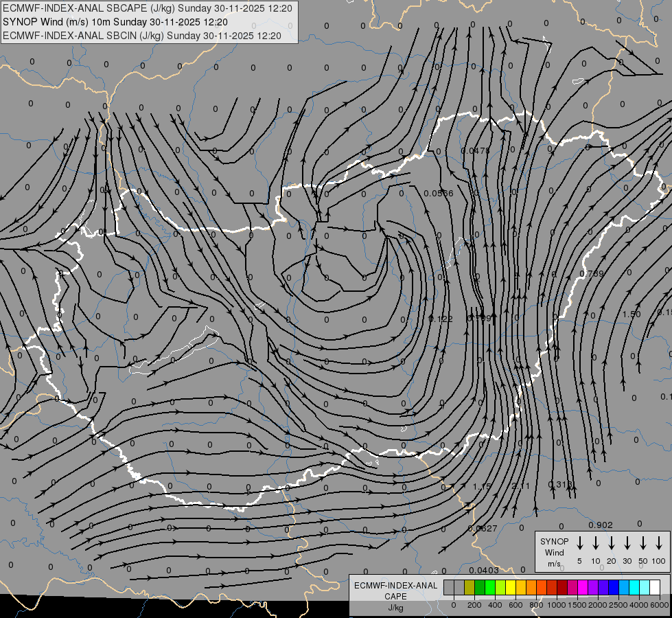Click the 0.799 CAPE value on the map
Viewport: 672px width, 618px height.
479,318
